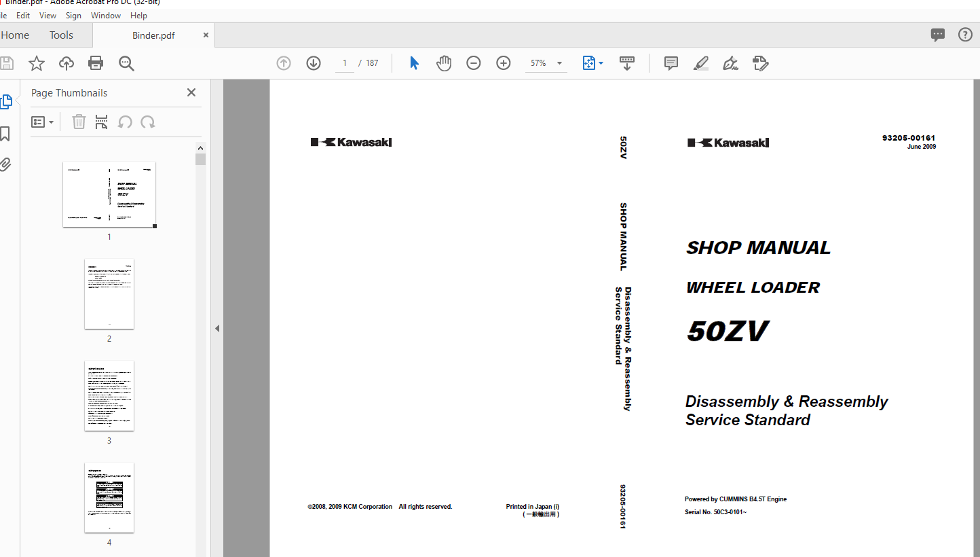Open the Help question mark icon

965,35
